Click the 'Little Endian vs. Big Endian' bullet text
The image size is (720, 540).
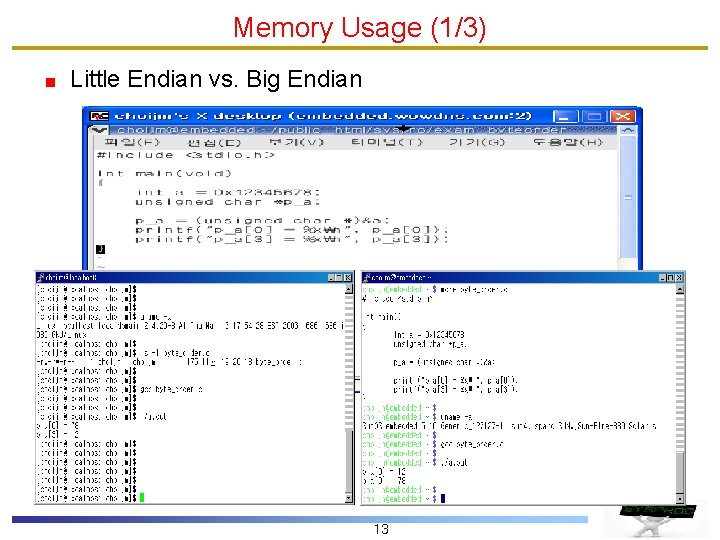pos(216,79)
